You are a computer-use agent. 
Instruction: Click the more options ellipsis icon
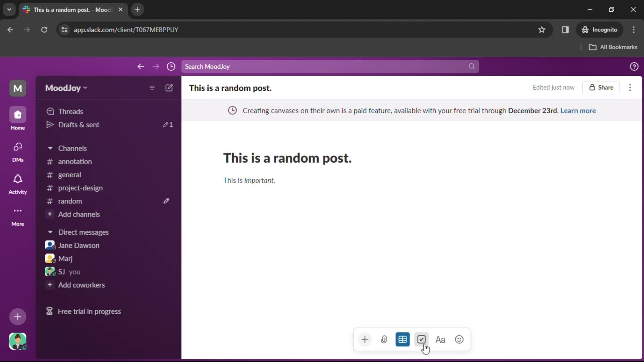click(x=630, y=87)
